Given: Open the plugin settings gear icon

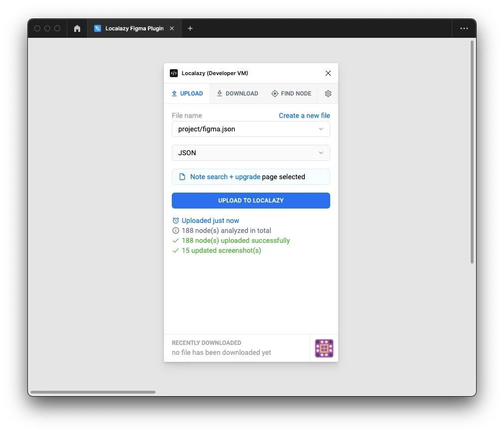Looking at the screenshot, I should click(x=328, y=94).
